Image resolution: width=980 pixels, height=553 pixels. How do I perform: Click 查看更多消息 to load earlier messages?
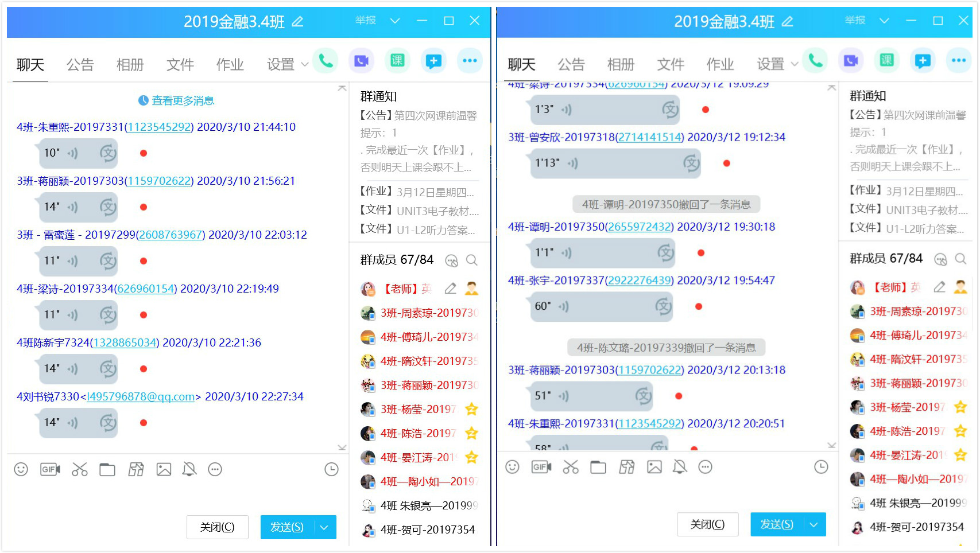tap(182, 101)
